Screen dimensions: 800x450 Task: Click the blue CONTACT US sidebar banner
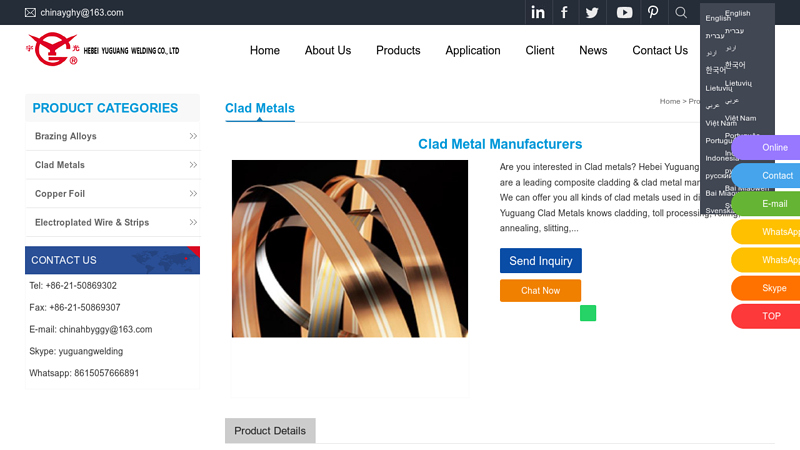tap(112, 260)
